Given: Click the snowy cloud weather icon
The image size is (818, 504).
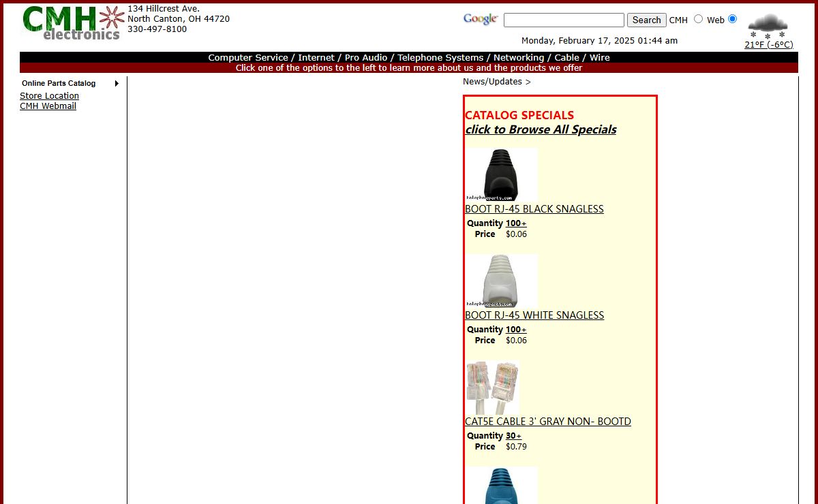Looking at the screenshot, I should (x=768, y=26).
